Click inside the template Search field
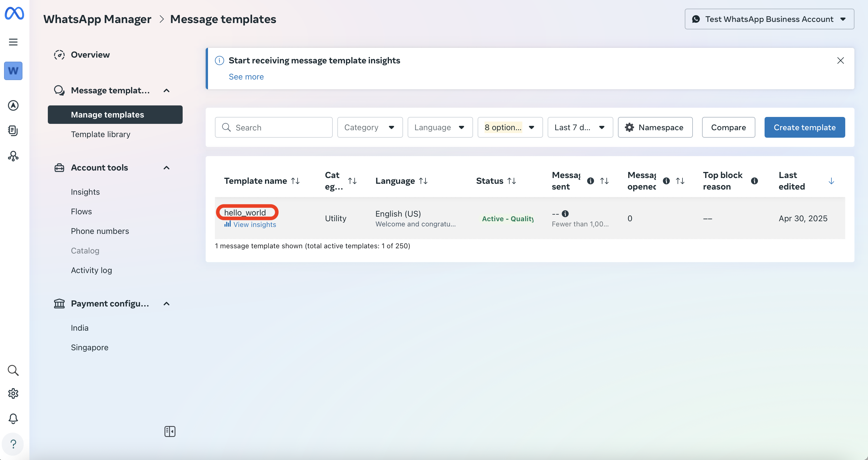 [x=280, y=127]
